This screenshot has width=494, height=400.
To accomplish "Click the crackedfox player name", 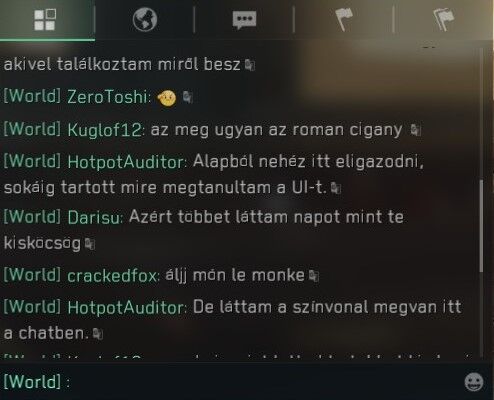I will point(112,276).
